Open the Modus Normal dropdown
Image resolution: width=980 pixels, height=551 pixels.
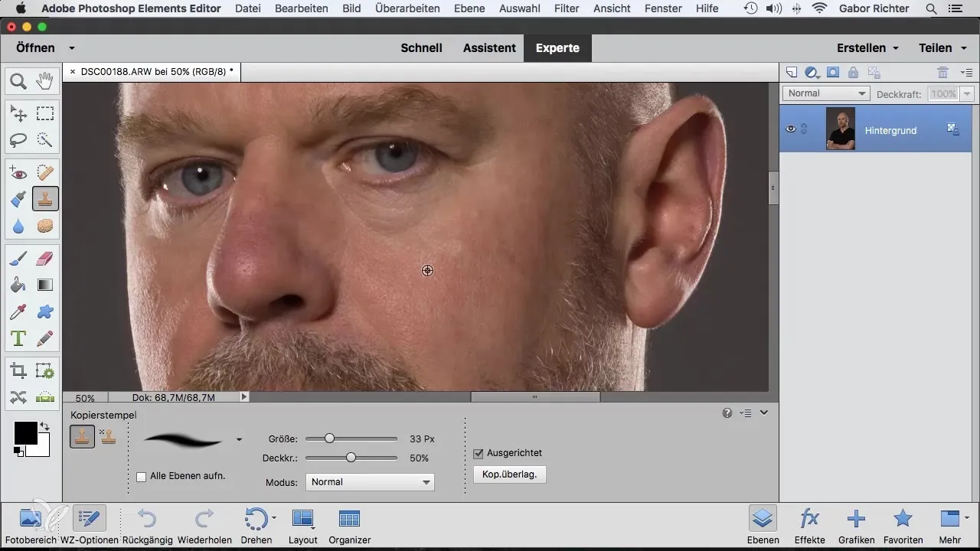pyautogui.click(x=370, y=482)
